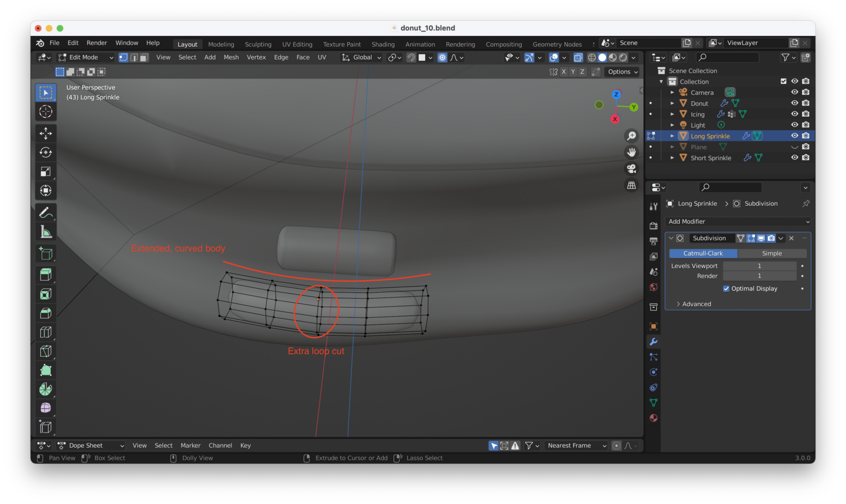Choose the Simple subdivision type

pyautogui.click(x=771, y=253)
